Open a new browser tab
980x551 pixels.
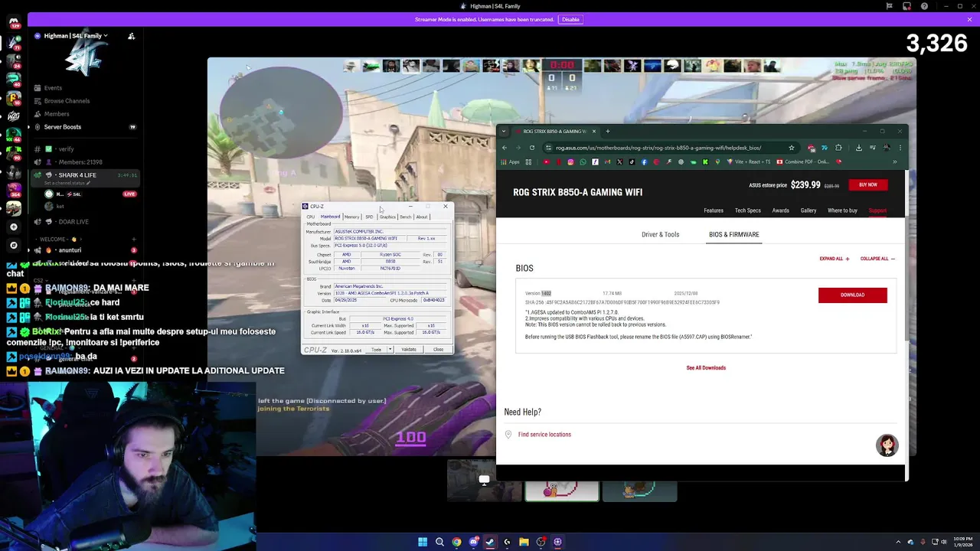608,131
